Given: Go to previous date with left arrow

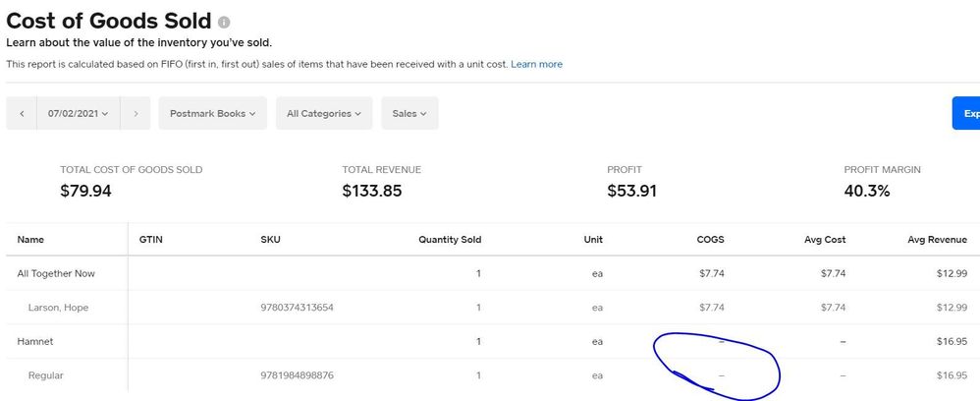Looking at the screenshot, I should pos(22,113).
